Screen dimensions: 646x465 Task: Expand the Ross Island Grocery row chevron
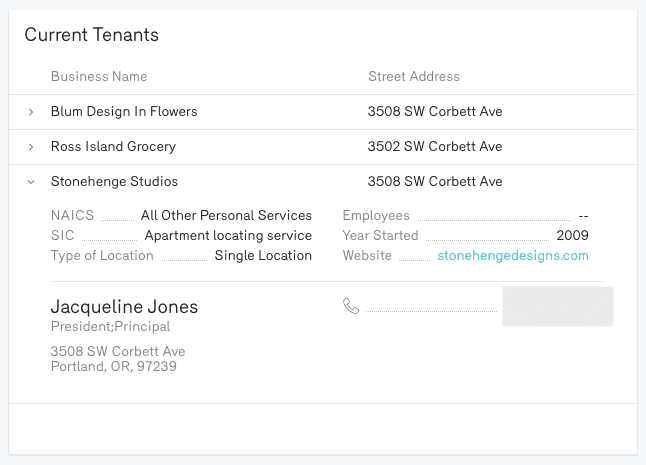(x=31, y=147)
